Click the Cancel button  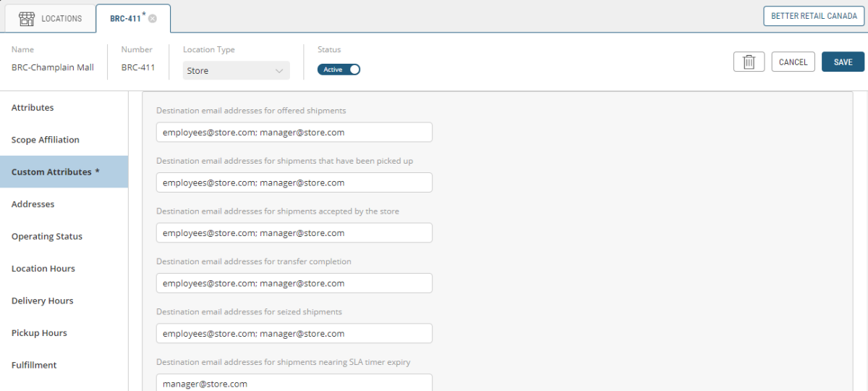click(x=793, y=62)
